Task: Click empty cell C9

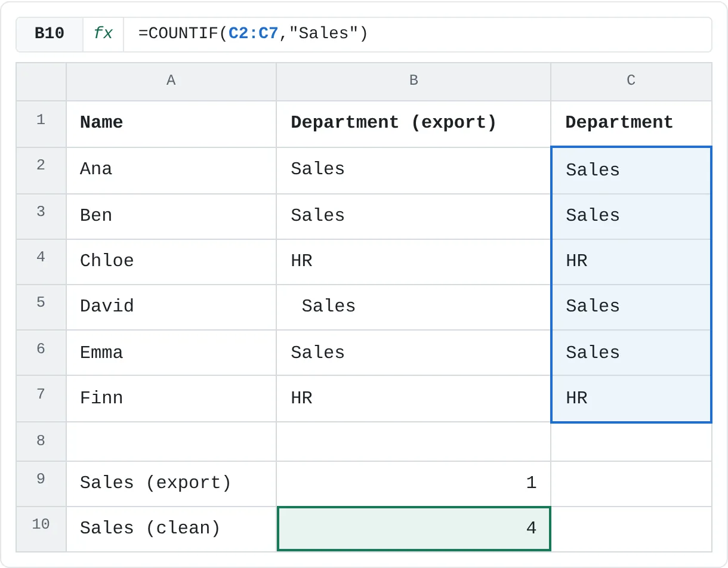Action: click(x=631, y=484)
